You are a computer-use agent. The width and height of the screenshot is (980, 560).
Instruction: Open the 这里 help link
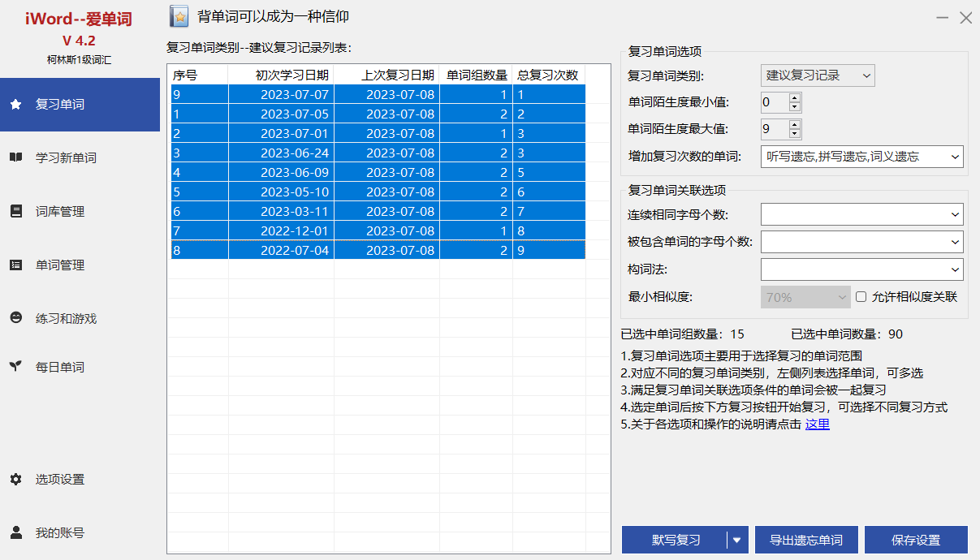(817, 424)
